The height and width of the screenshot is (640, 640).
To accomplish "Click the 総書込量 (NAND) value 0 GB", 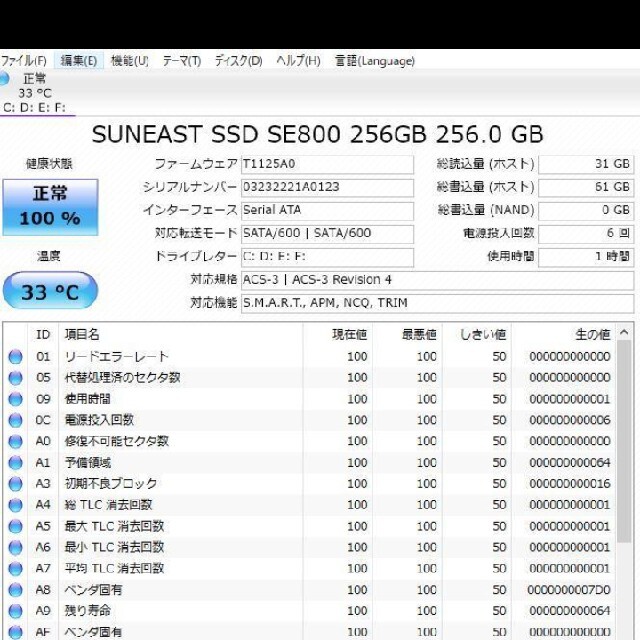I will point(586,211).
